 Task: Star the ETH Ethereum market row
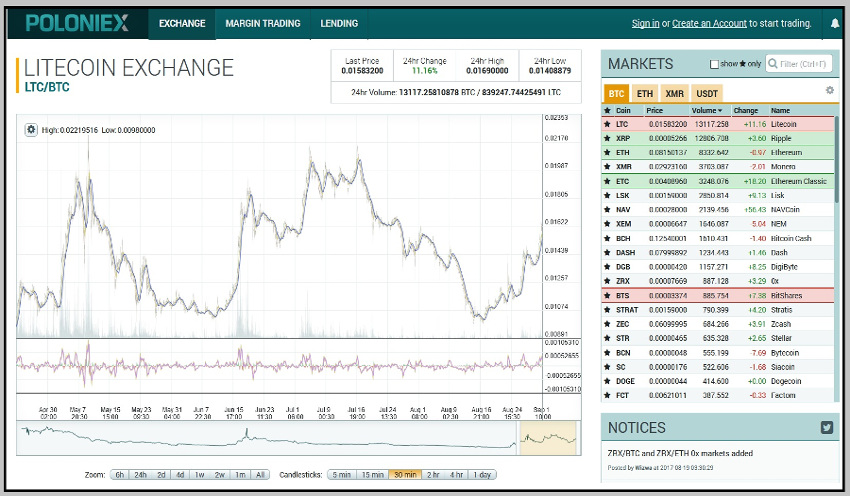[x=607, y=152]
